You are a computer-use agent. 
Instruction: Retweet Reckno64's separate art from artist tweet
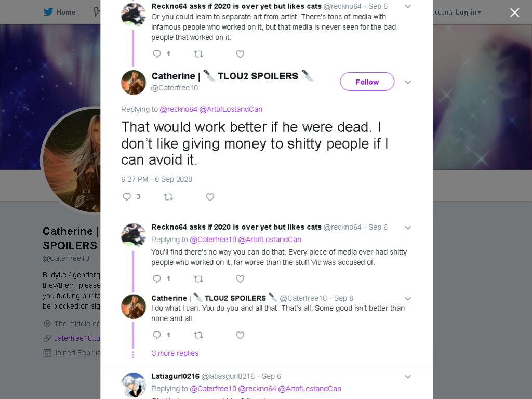[x=198, y=54]
